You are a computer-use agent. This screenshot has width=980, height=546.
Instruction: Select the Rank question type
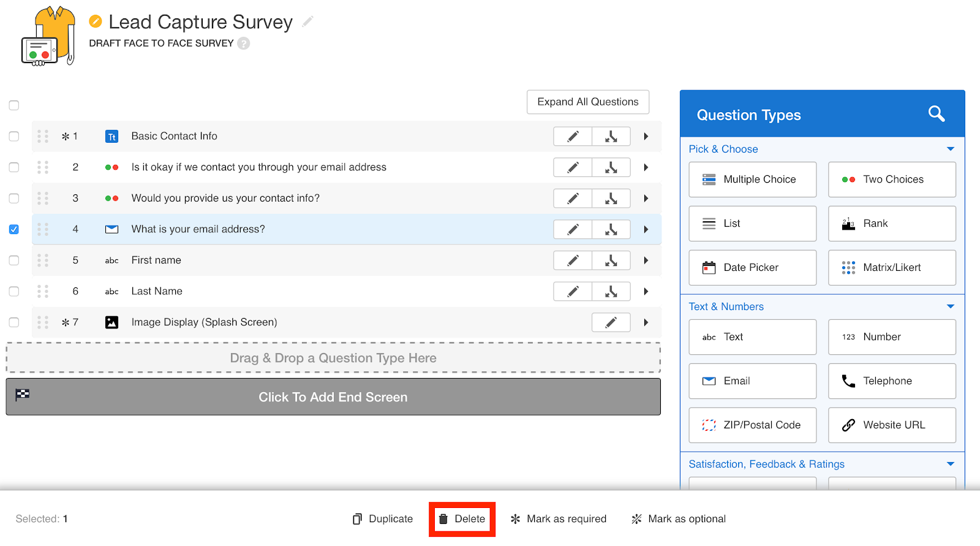pos(892,224)
